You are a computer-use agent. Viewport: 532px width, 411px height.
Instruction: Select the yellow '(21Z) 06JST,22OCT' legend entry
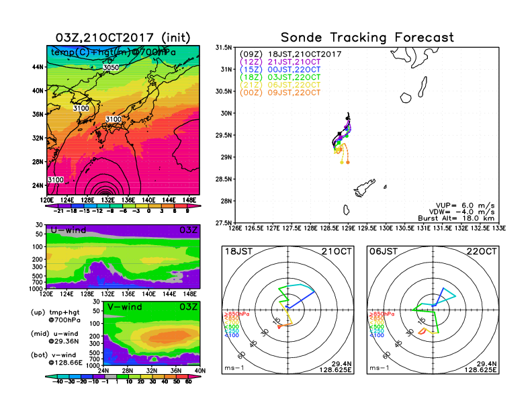280,85
